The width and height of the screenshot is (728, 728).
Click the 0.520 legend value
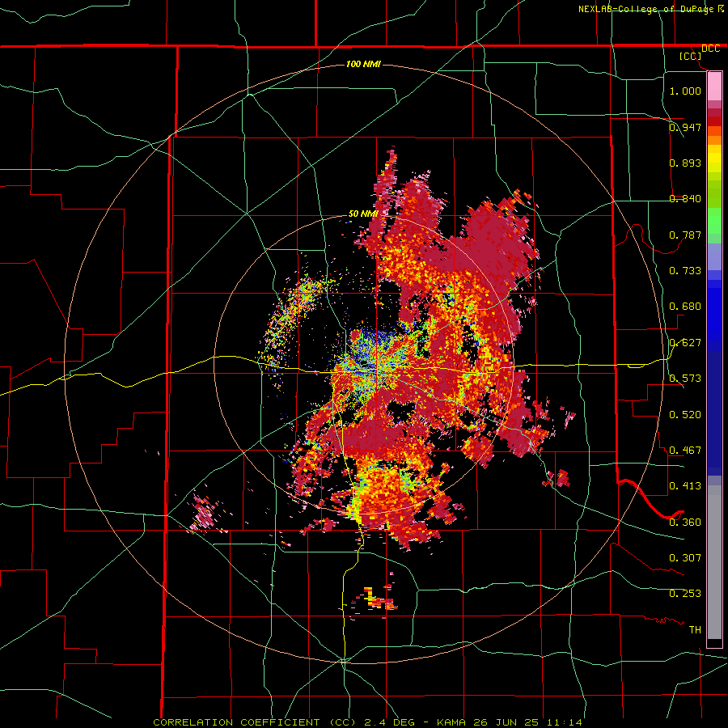coord(685,414)
